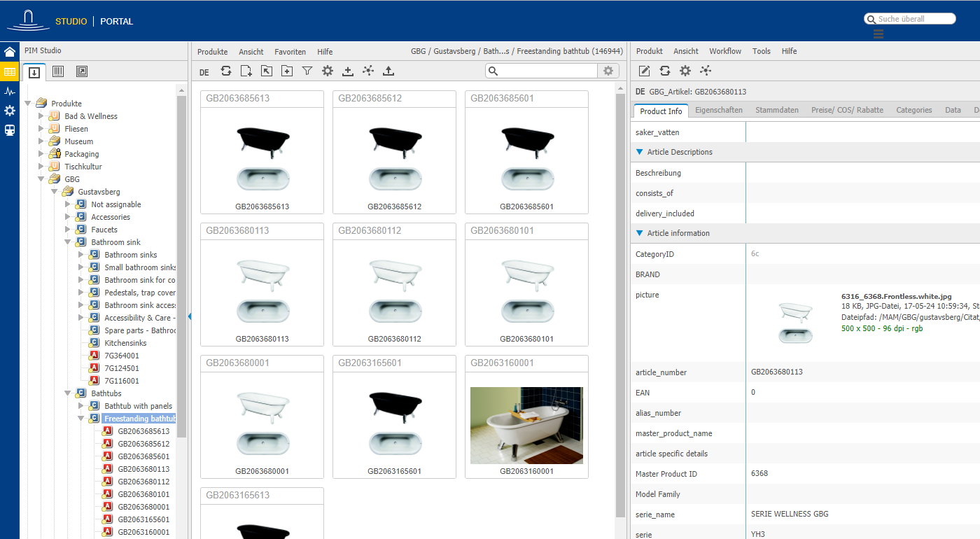This screenshot has height=539, width=980.
Task: Select Accessories in the tree
Action: [x=111, y=217]
